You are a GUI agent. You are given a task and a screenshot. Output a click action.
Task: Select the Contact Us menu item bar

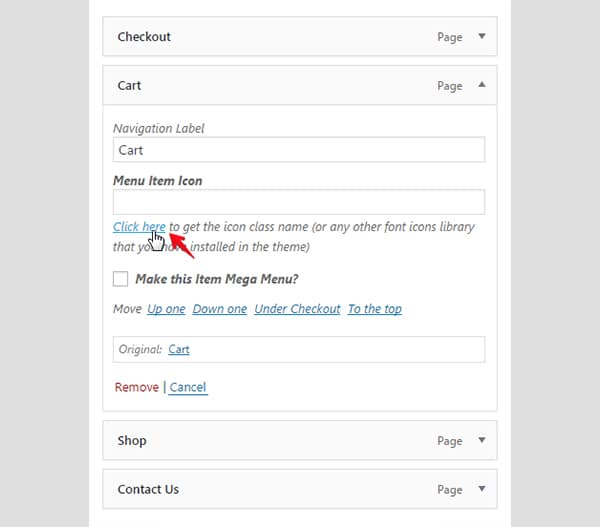(300, 489)
